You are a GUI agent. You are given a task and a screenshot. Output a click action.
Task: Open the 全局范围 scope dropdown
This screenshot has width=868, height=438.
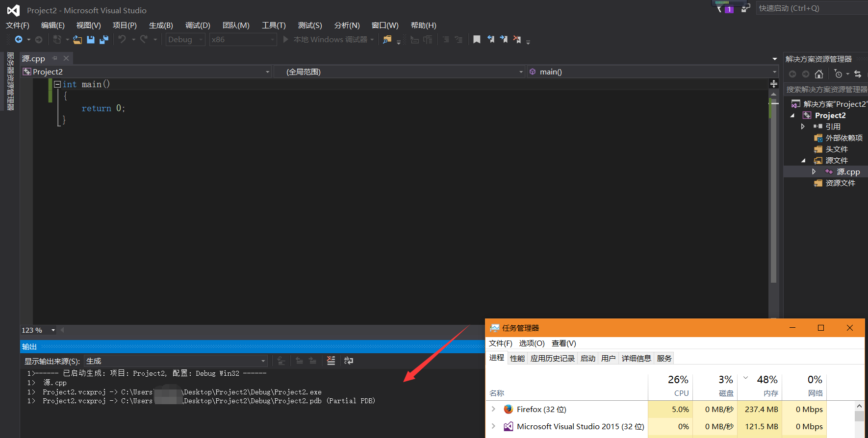click(399, 72)
